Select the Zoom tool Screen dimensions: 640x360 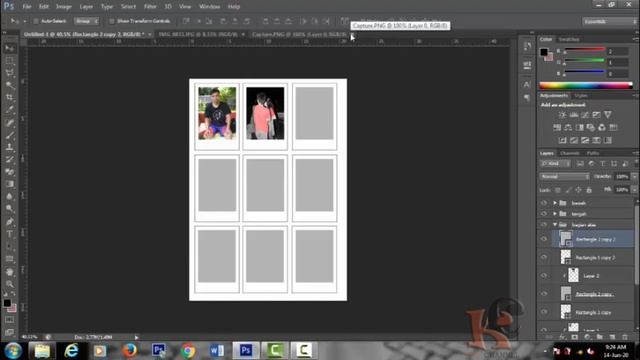(x=9, y=284)
